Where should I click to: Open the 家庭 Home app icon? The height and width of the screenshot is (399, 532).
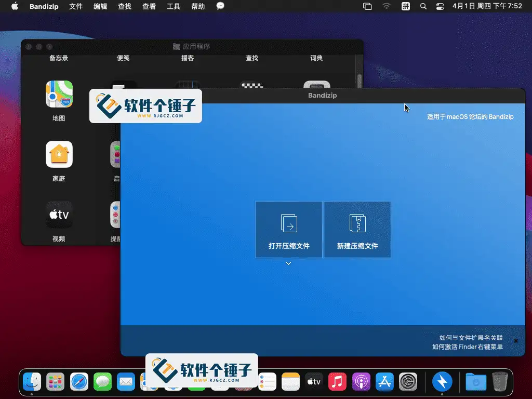59,154
